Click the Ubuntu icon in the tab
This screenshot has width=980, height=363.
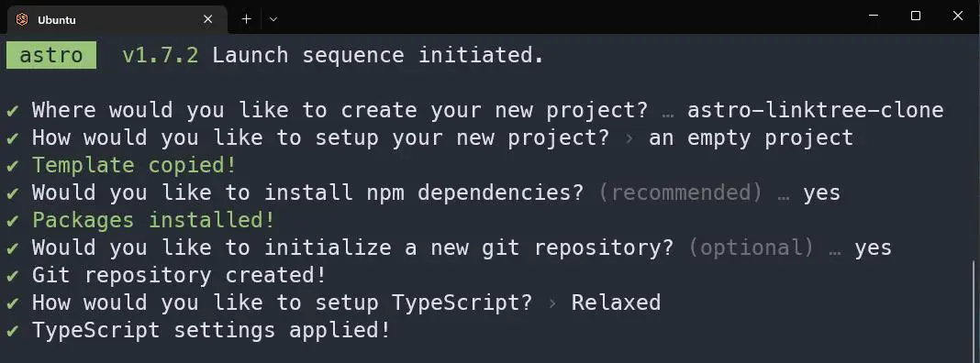click(22, 19)
